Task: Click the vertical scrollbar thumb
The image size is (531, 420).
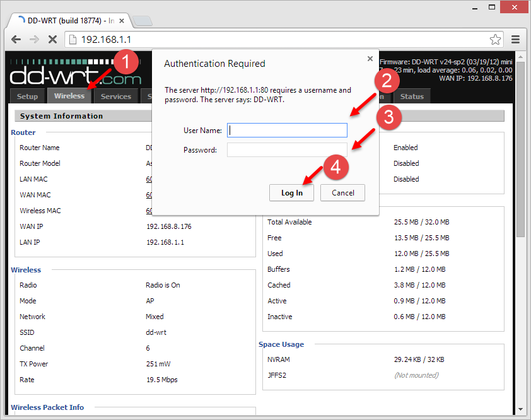Action: point(520,149)
